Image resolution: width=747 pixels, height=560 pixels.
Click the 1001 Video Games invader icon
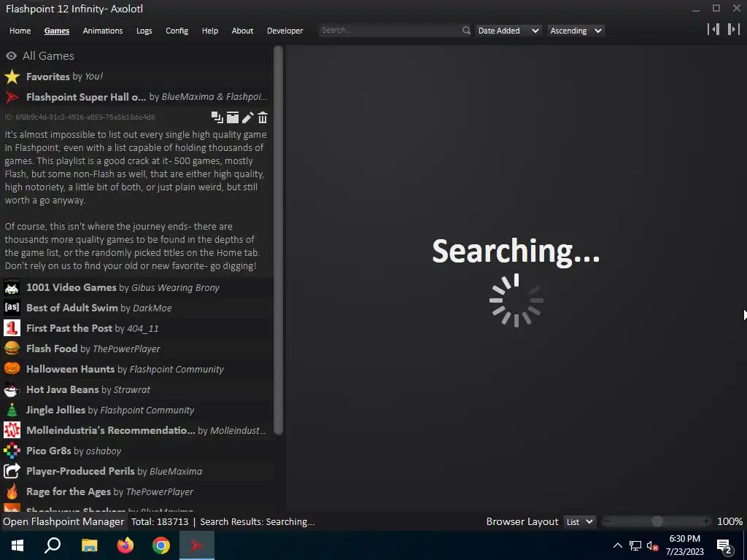[12, 287]
